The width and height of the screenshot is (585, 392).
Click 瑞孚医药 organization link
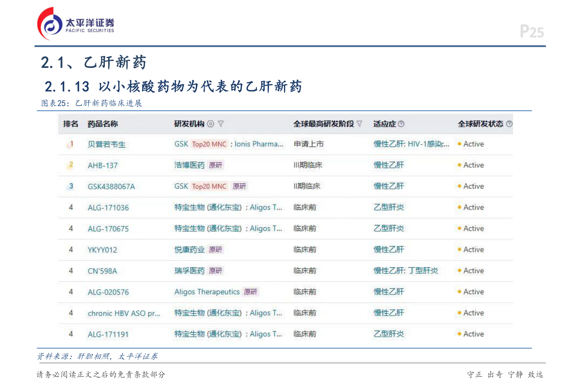190,271
